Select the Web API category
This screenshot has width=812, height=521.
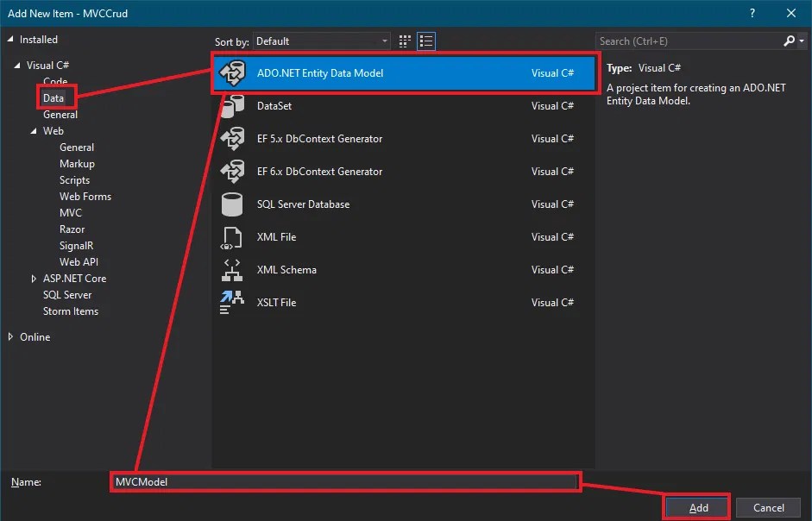coord(79,262)
